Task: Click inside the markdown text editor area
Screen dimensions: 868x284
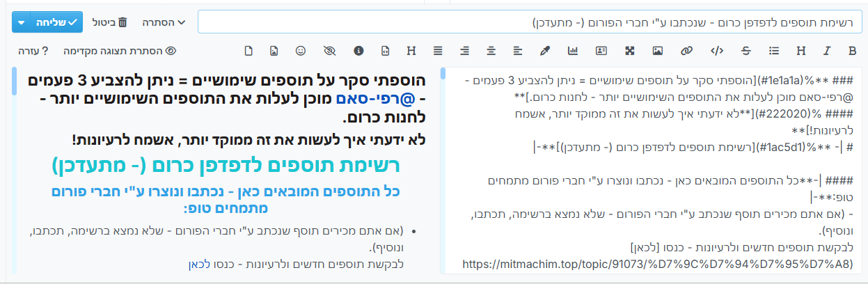Action: (x=651, y=171)
